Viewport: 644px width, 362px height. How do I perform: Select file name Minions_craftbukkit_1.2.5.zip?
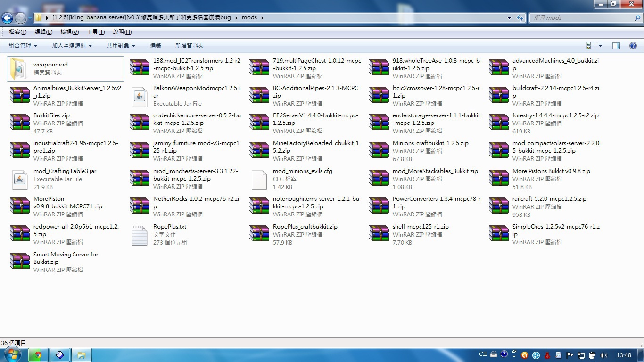pyautogui.click(x=430, y=143)
